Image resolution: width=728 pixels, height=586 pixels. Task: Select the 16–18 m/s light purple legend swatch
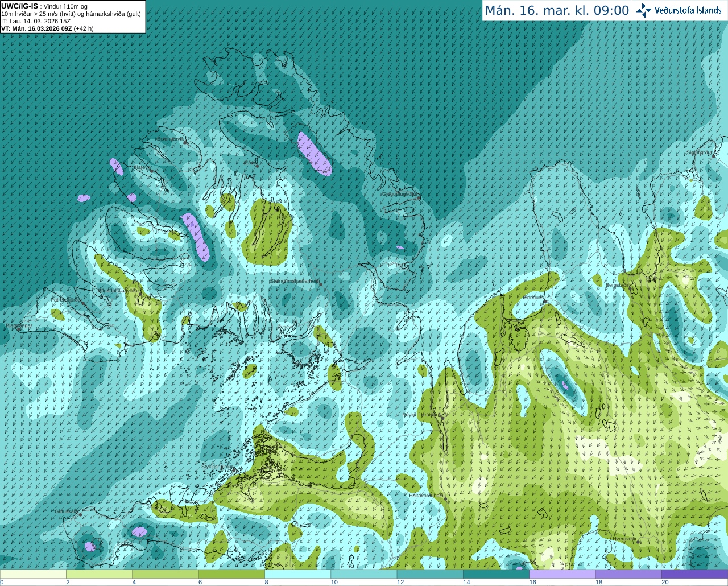coord(562,574)
